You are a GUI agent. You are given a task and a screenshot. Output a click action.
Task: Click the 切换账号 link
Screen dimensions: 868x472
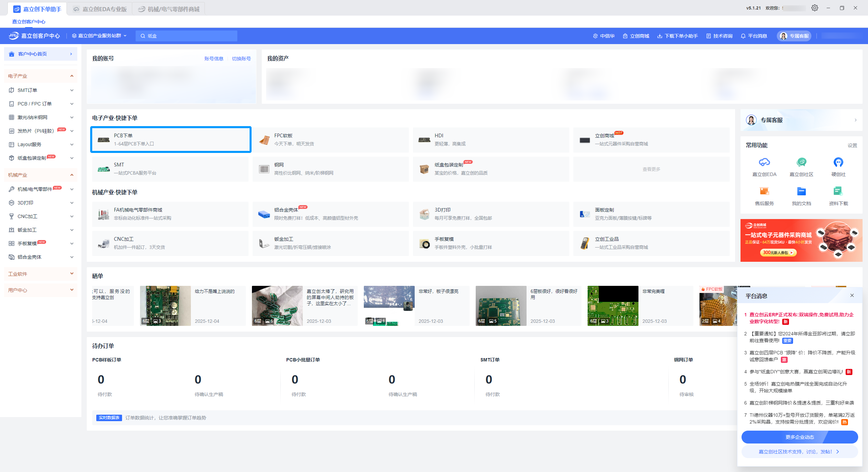pyautogui.click(x=241, y=59)
